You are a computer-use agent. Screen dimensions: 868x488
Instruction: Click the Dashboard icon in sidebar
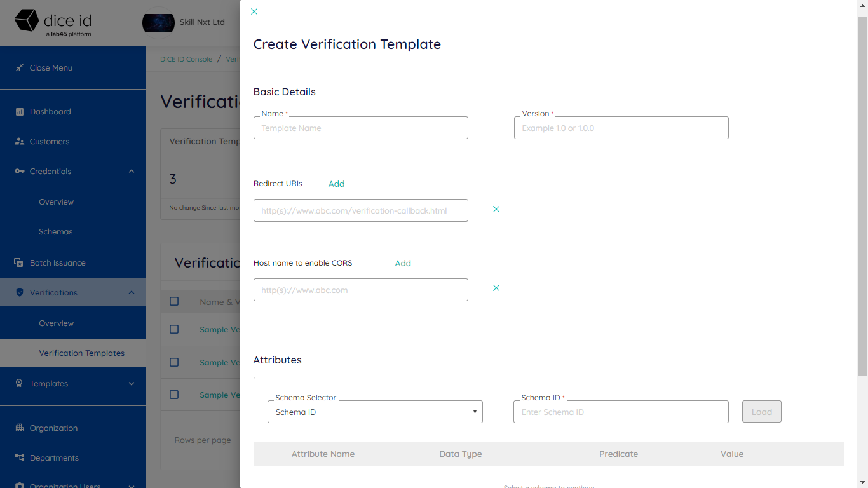(x=20, y=112)
